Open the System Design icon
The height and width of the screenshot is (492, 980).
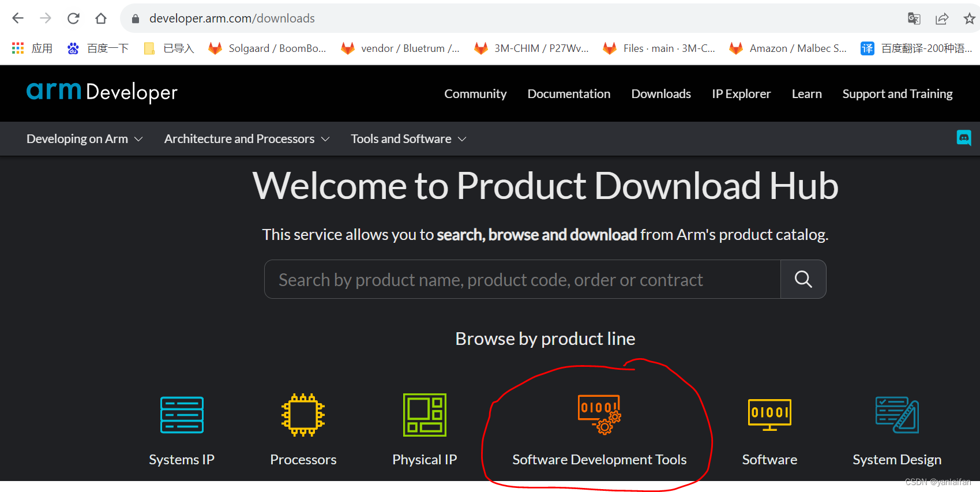point(897,415)
